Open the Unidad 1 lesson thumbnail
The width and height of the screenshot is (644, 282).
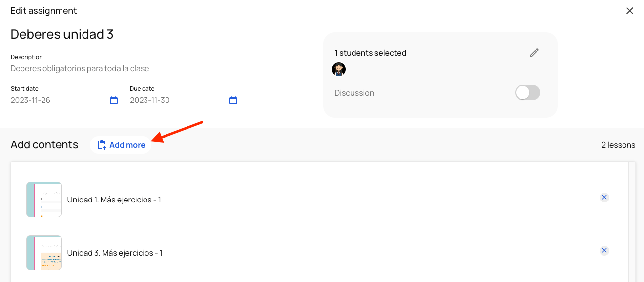tap(44, 200)
